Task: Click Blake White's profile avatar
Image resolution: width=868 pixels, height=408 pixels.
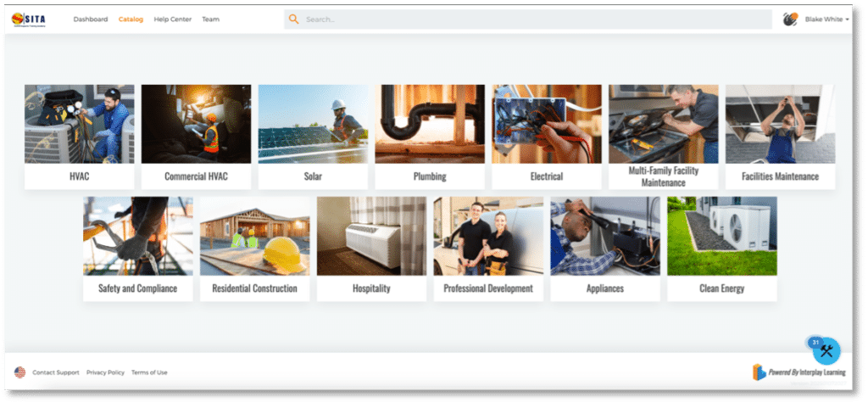Action: [x=789, y=19]
